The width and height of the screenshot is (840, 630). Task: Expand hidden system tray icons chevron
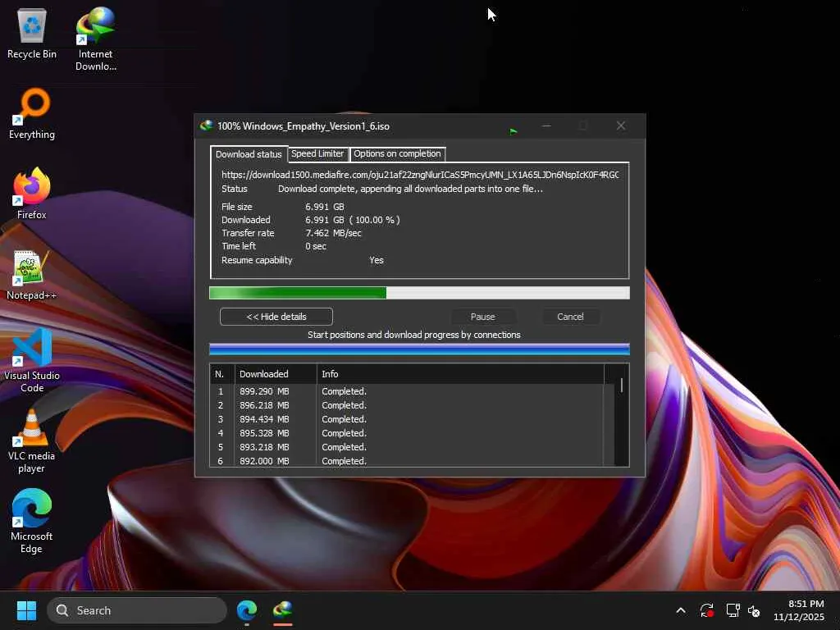tap(680, 610)
